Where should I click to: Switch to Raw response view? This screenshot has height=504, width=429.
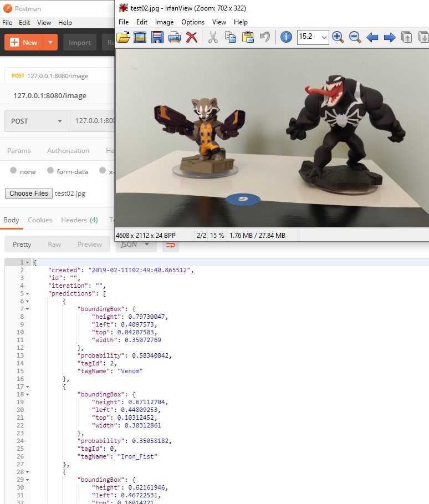click(x=54, y=245)
